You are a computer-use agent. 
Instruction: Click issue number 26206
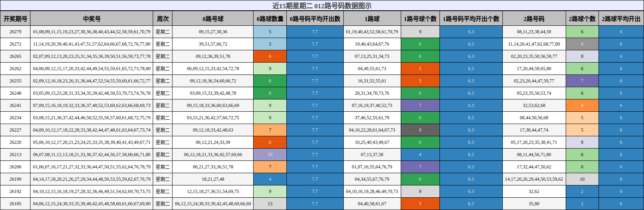15,167
